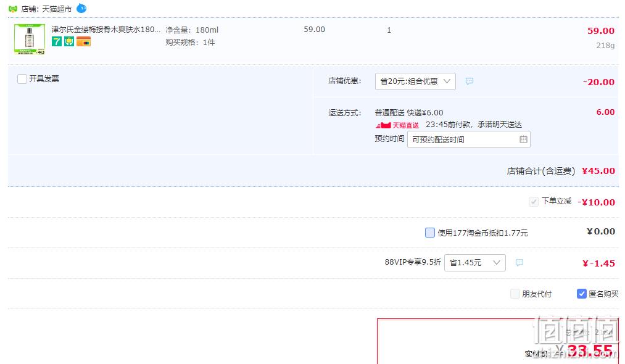This screenshot has width=625, height=364.
Task: Uncheck the 匿名购买 anonymous purchase checkbox
Action: click(582, 294)
